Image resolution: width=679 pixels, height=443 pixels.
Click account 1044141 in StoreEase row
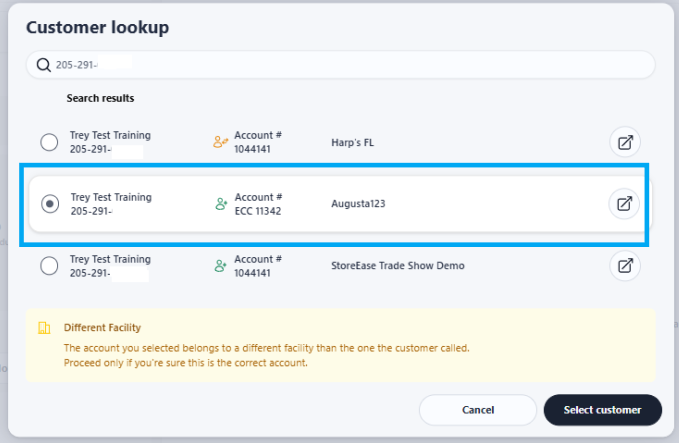tap(252, 273)
